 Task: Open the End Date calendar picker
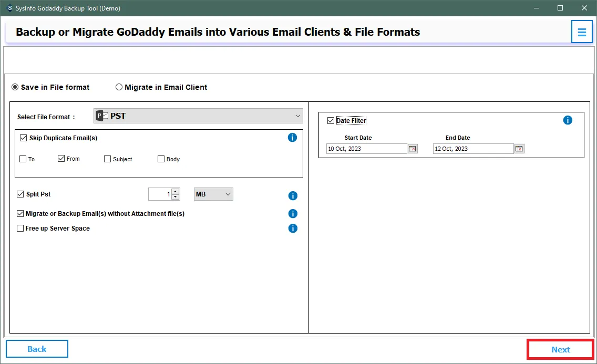point(519,149)
